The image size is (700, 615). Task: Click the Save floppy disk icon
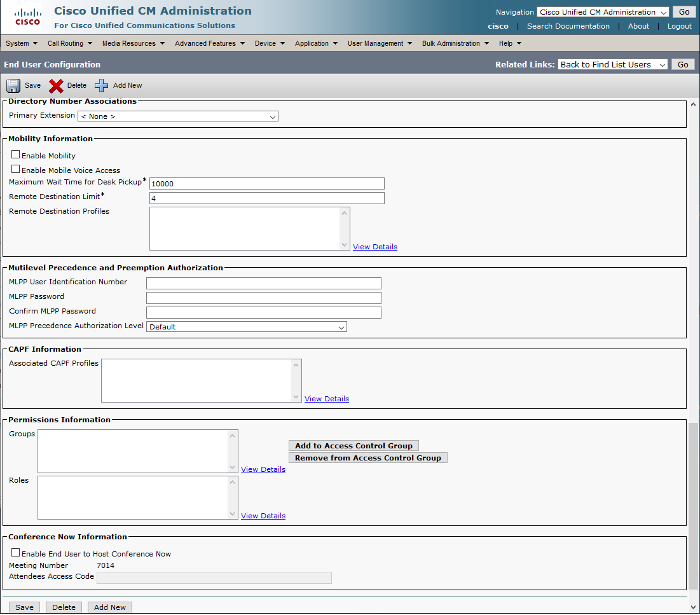13,86
